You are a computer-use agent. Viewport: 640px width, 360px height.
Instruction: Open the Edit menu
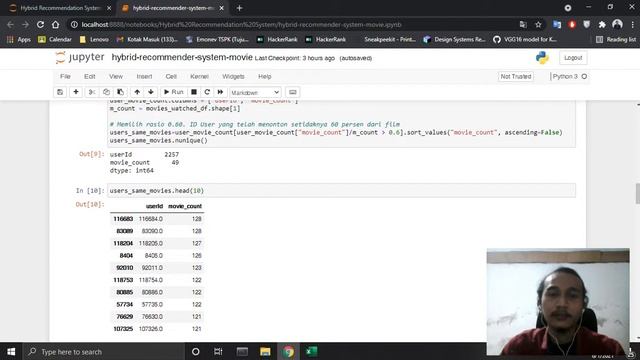(x=89, y=76)
